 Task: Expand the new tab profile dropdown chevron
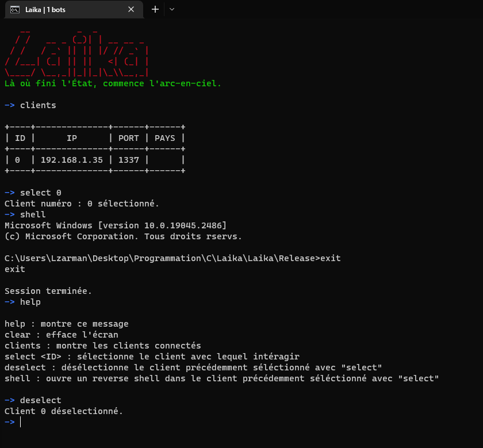(x=172, y=10)
